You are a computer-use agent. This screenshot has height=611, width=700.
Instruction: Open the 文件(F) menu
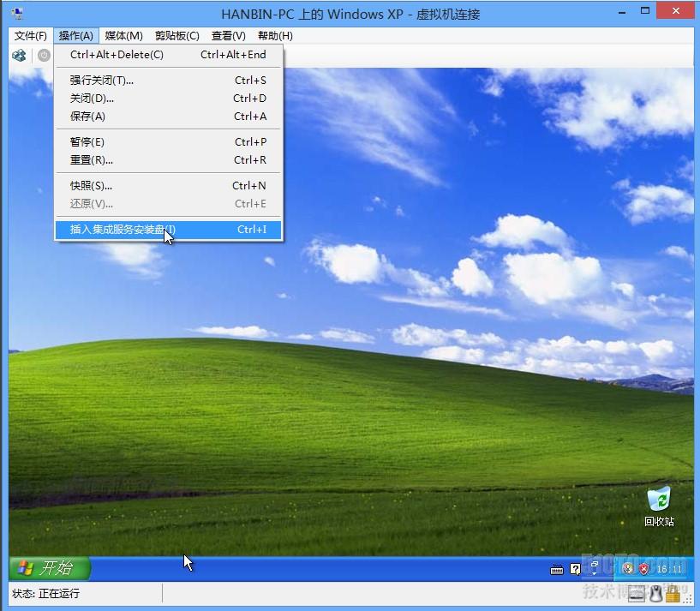30,36
